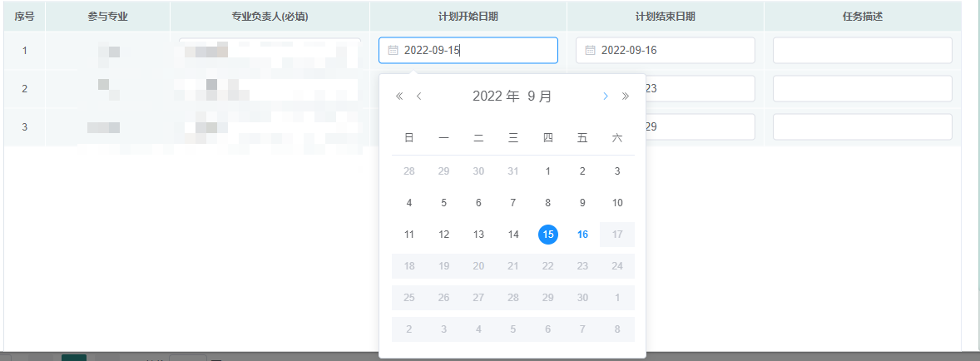The image size is (980, 361).
Task: Focus the task description field in row 3
Action: (862, 127)
